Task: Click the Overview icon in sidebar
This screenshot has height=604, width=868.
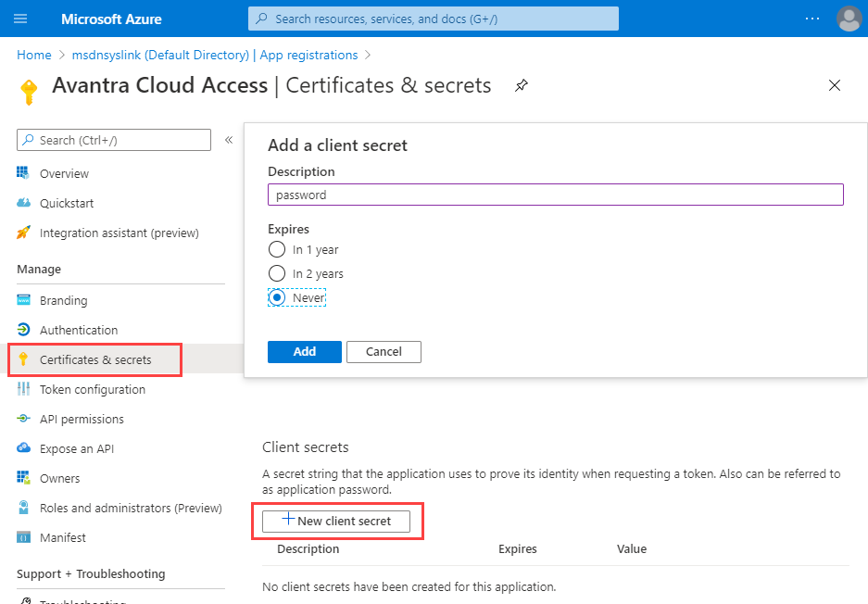Action: pyautogui.click(x=23, y=173)
